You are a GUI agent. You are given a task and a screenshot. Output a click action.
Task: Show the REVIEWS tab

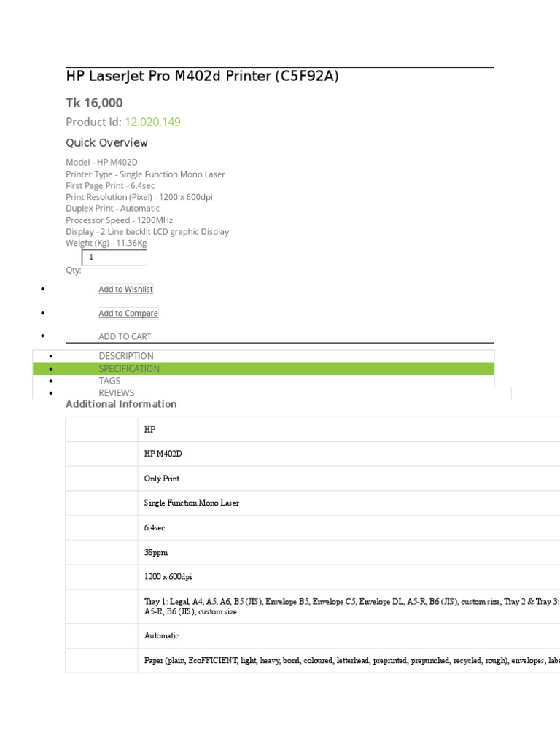[x=117, y=392]
